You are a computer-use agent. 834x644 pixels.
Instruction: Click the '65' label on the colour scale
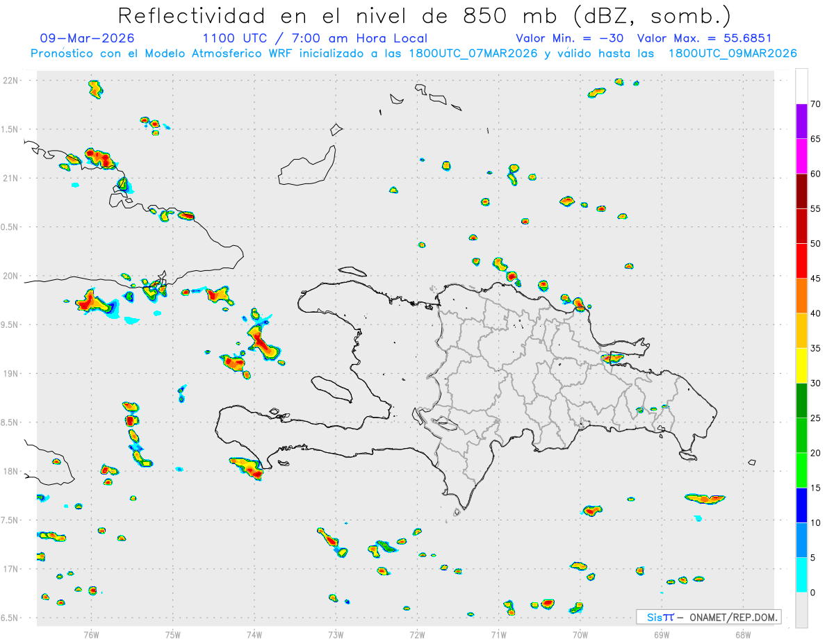816,139
